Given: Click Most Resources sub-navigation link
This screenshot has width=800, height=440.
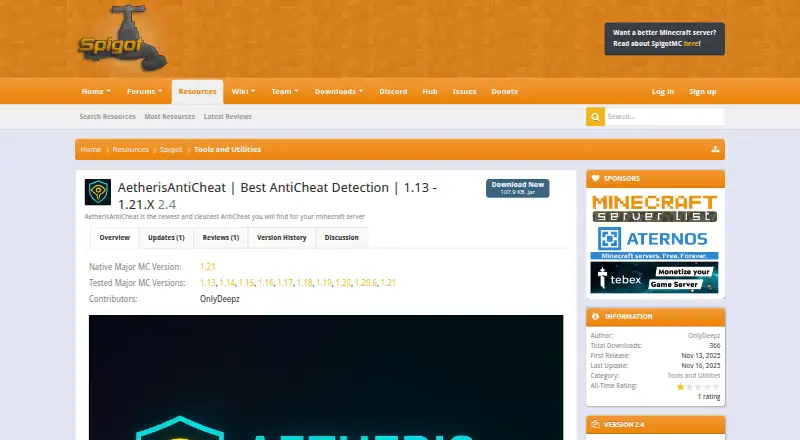Looking at the screenshot, I should click(170, 116).
